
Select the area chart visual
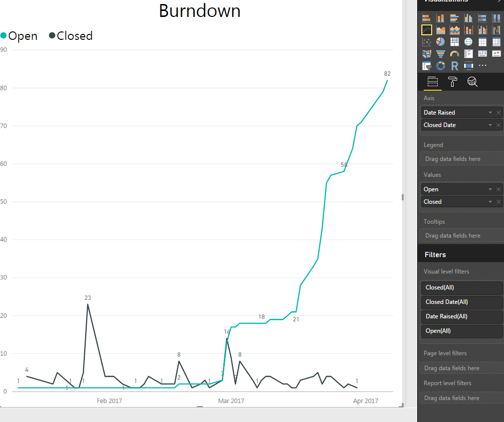pos(440,30)
